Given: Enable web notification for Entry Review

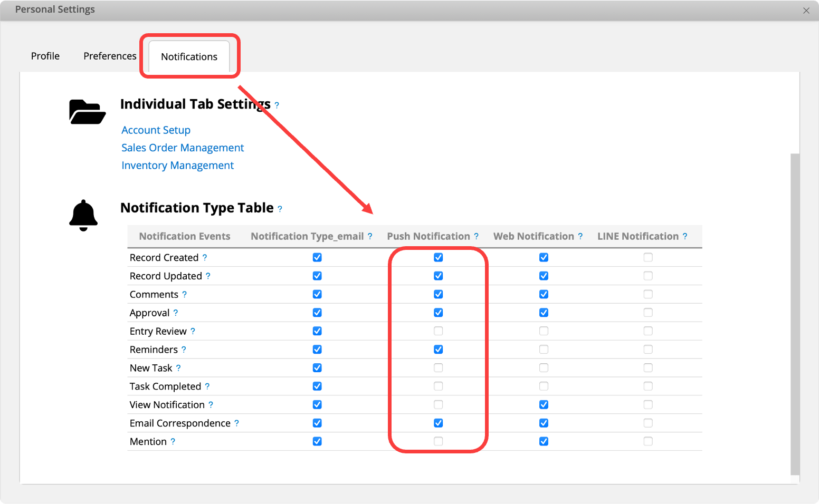Looking at the screenshot, I should [544, 331].
